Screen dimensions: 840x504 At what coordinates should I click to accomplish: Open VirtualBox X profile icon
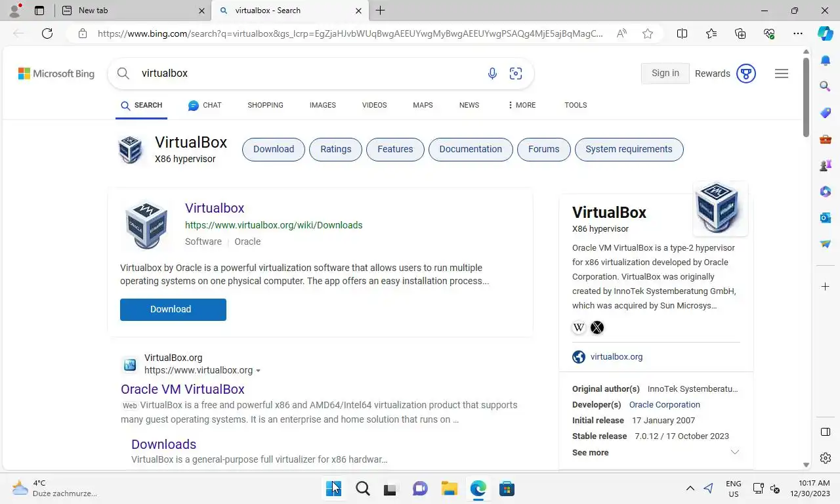pos(597,327)
